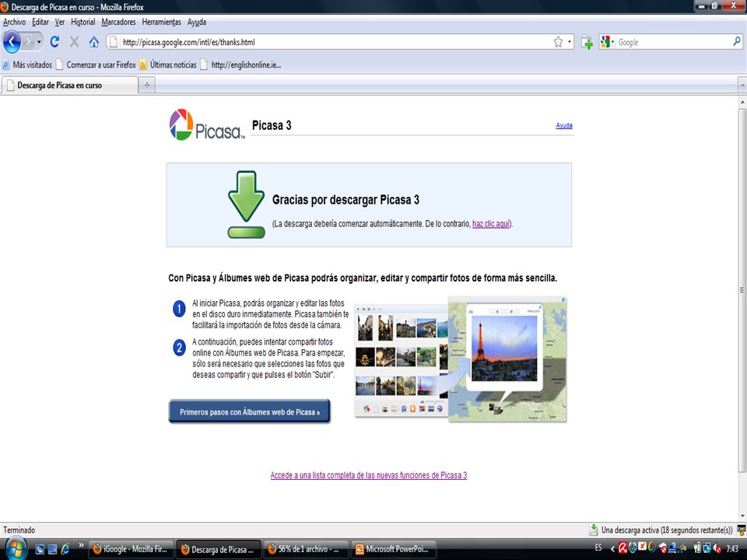The width and height of the screenshot is (747, 560).
Task: Open the Marcadores menu
Action: coord(118,22)
